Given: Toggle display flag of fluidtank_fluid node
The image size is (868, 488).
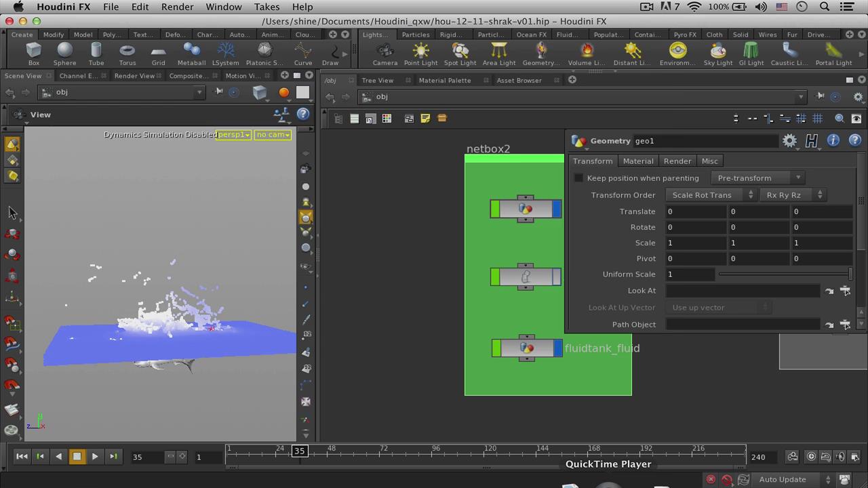Looking at the screenshot, I should coord(557,348).
